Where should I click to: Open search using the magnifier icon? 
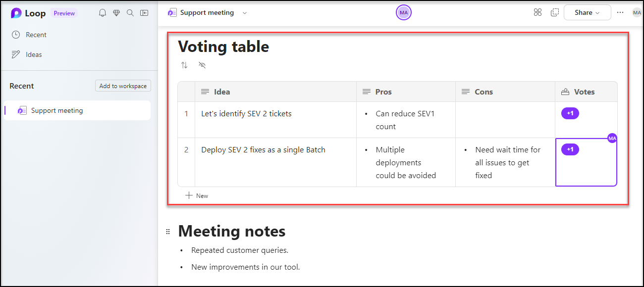pos(130,13)
